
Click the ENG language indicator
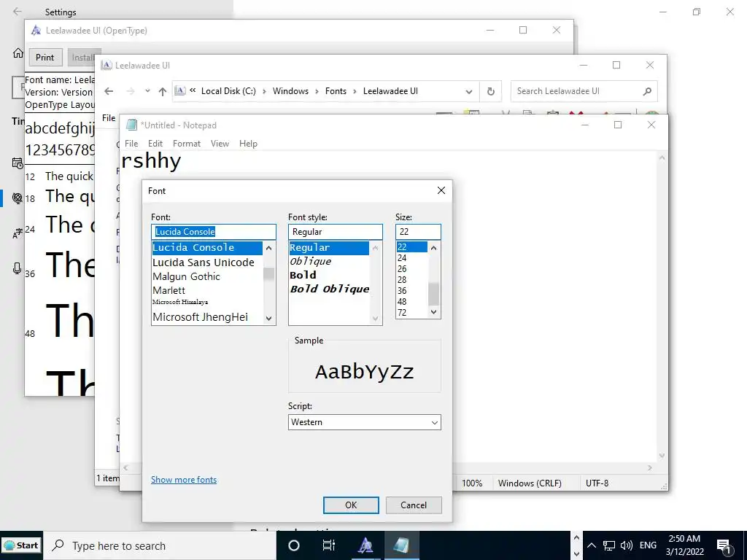pyautogui.click(x=648, y=545)
